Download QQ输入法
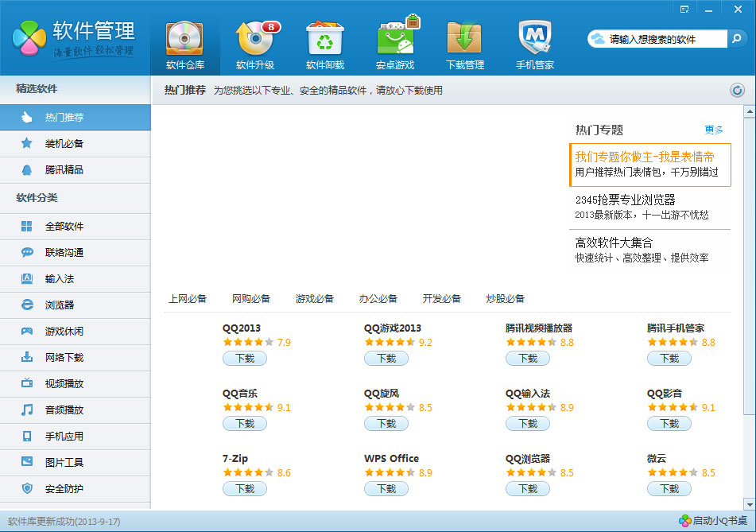 click(528, 424)
